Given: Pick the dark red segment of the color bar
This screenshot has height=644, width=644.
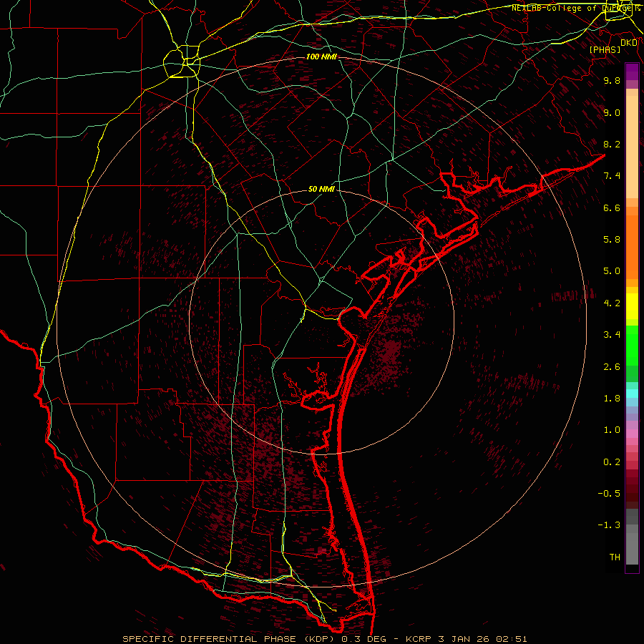Looking at the screenshot, I should click(x=632, y=489).
